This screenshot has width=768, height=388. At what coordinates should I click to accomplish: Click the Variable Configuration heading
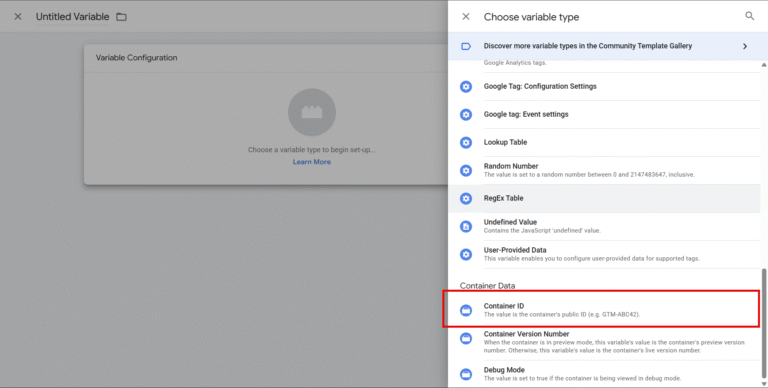tap(137, 58)
